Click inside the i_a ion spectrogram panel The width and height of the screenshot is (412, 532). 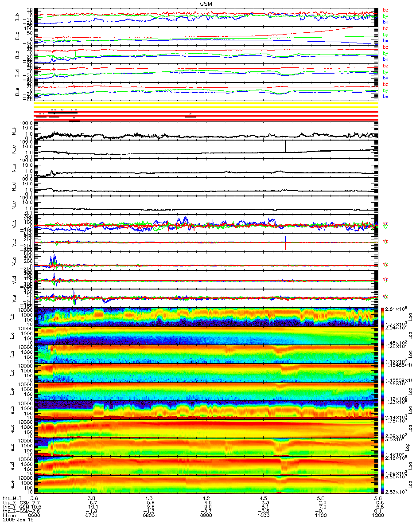coord(206,354)
